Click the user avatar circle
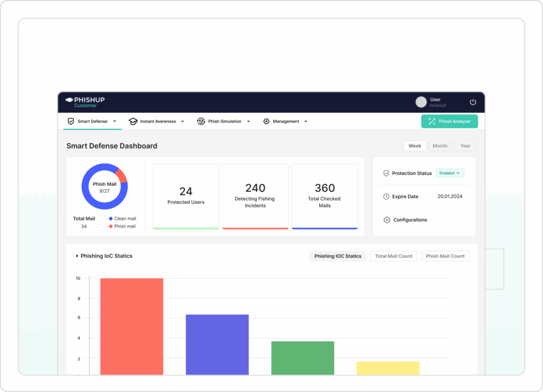The height and width of the screenshot is (392, 543). (421, 102)
